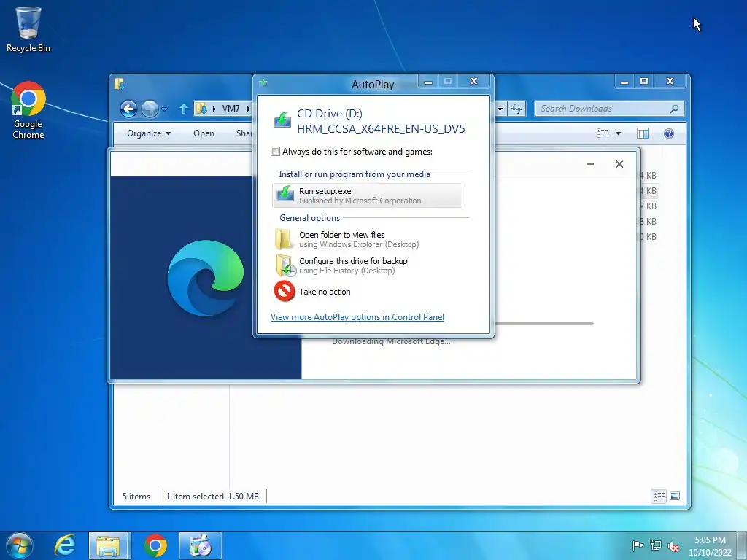Open the address bar history dropdown
The width and height of the screenshot is (747, 560).
click(500, 109)
